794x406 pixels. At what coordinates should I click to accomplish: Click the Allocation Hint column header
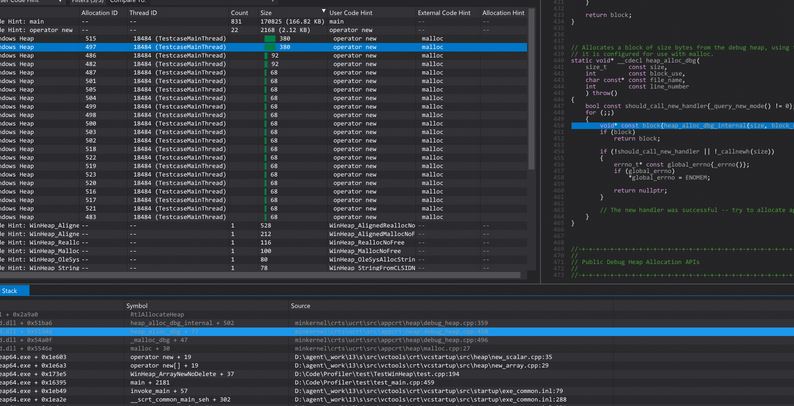coord(503,13)
